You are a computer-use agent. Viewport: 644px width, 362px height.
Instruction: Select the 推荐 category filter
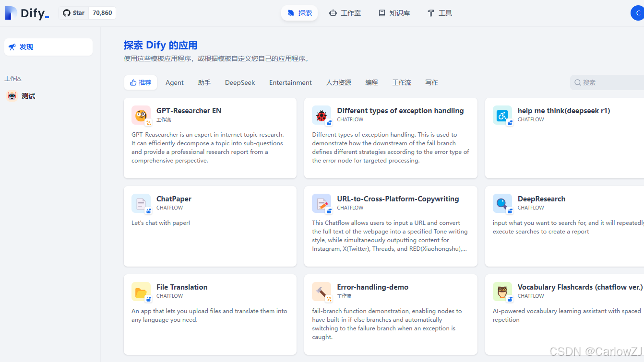point(141,82)
